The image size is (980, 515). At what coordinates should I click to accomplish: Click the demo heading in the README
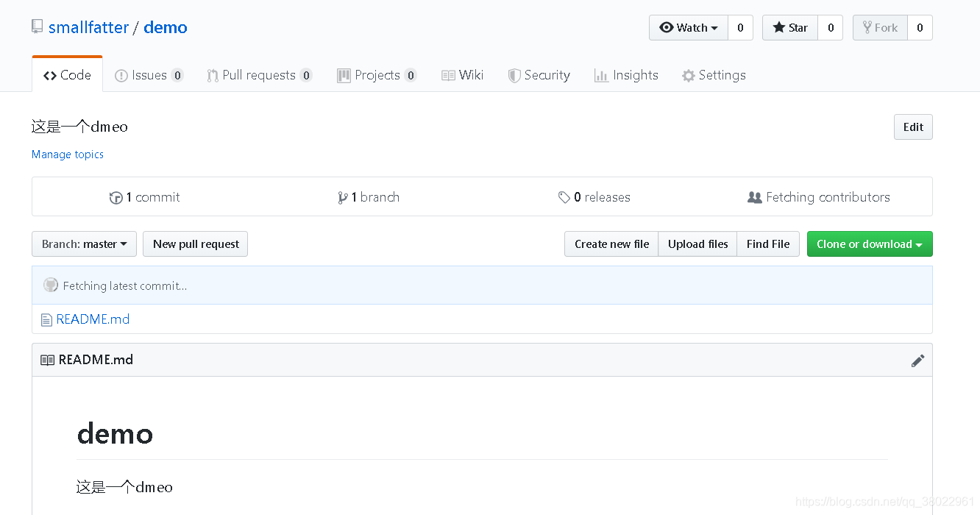115,433
